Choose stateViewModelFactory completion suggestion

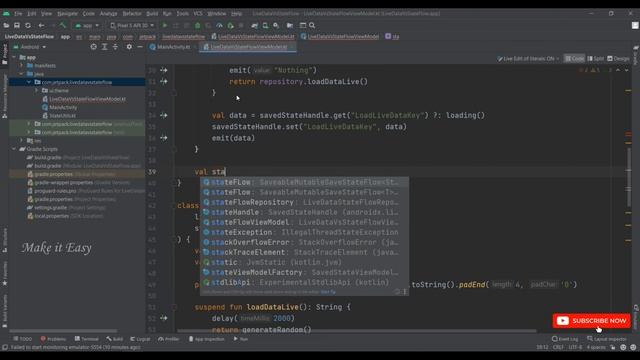pyautogui.click(x=304, y=272)
